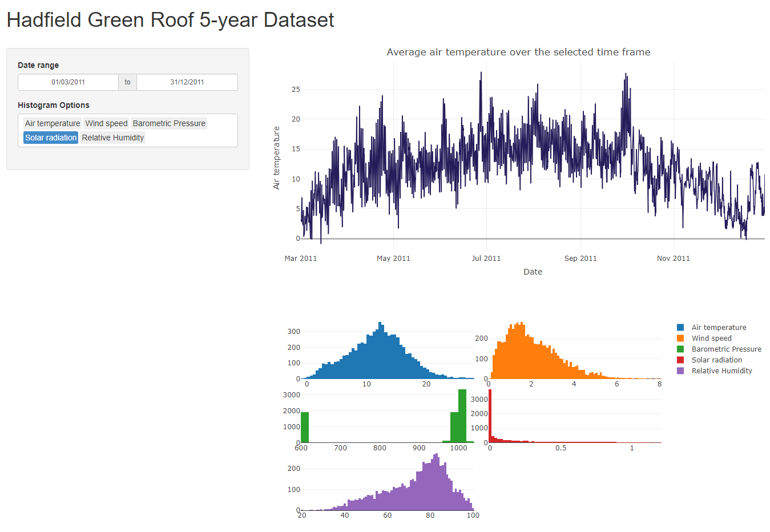Image resolution: width=770 pixels, height=532 pixels.
Task: Click the Date range label
Action: pos(38,65)
